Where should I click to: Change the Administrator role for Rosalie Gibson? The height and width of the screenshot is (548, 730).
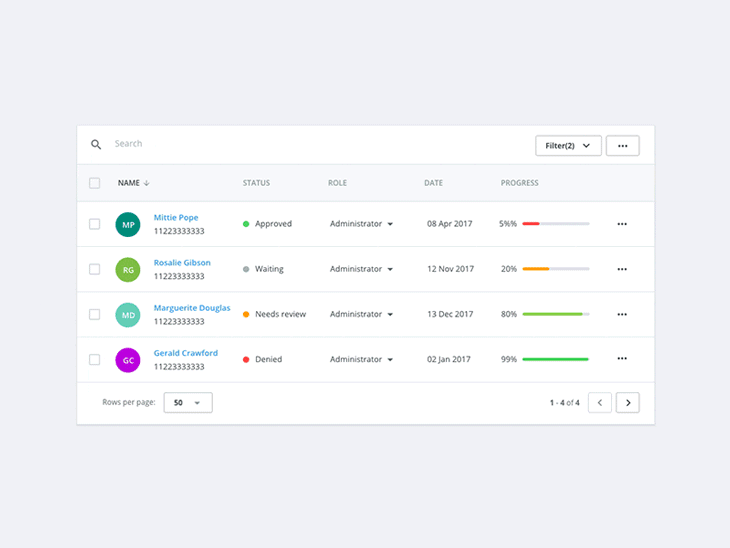click(361, 269)
